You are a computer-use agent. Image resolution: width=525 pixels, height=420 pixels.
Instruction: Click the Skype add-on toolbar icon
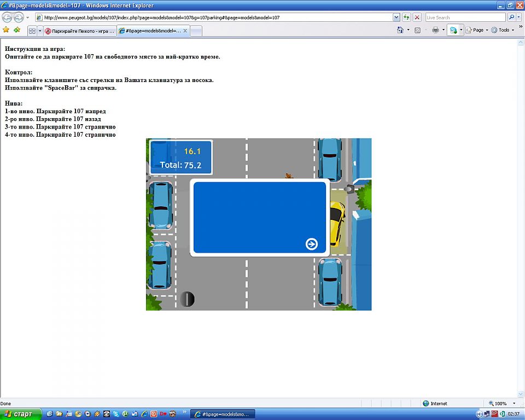[453, 30]
